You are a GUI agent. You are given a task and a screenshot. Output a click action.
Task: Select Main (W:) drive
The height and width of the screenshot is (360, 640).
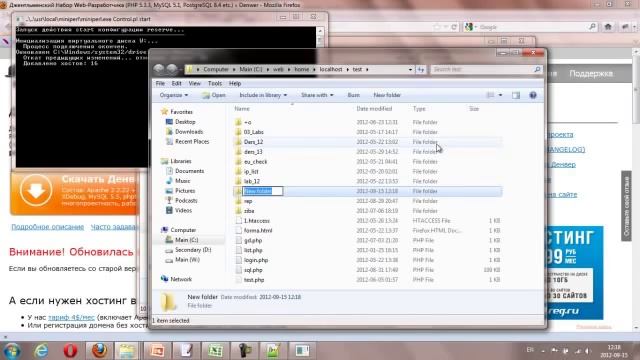click(187, 260)
